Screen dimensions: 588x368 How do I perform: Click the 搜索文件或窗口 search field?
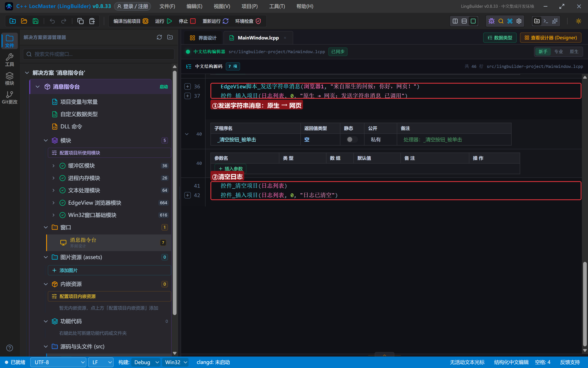pos(99,54)
